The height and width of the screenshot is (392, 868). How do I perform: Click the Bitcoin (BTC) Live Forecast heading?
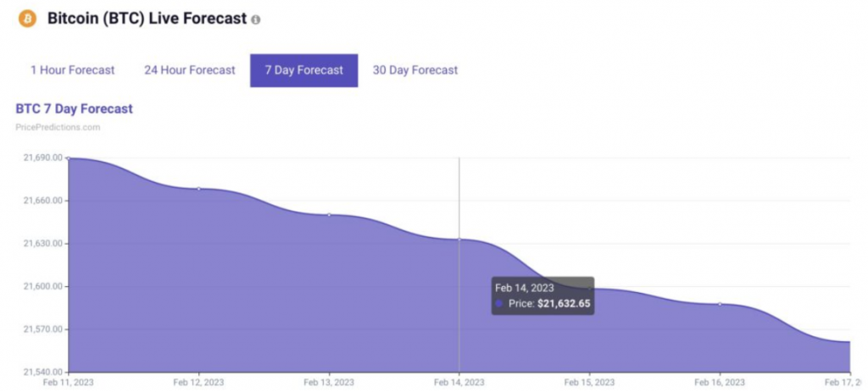tap(146, 18)
